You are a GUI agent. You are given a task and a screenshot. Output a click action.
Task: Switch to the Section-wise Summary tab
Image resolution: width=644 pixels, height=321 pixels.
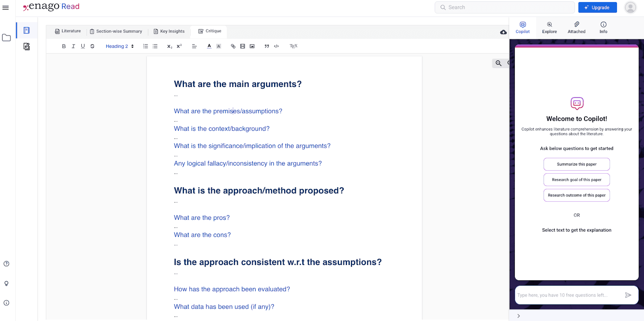point(116,31)
